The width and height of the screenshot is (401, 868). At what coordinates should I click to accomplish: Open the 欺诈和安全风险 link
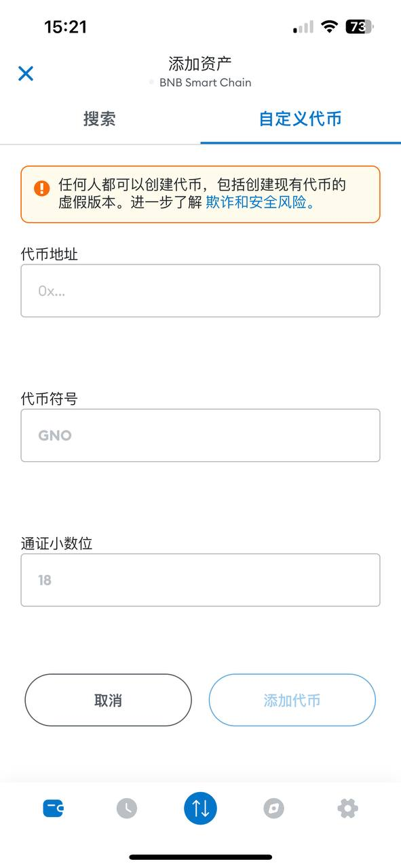point(261,202)
